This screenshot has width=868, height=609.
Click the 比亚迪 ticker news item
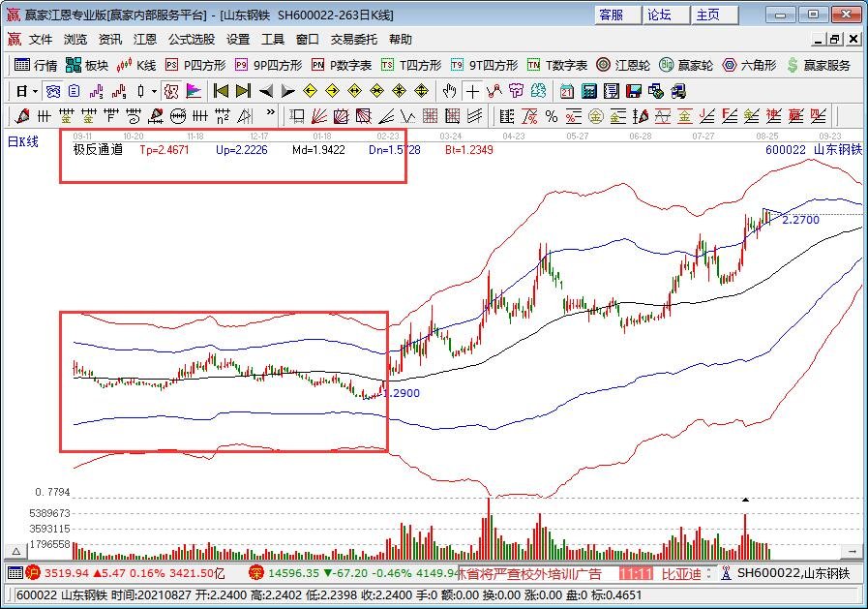tap(681, 573)
